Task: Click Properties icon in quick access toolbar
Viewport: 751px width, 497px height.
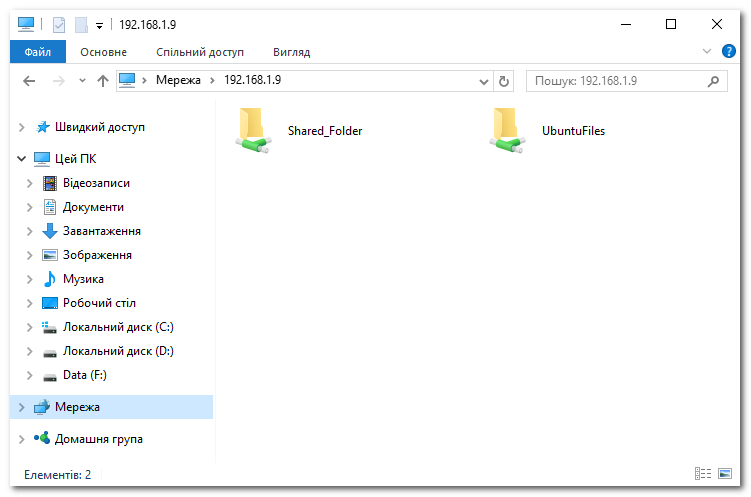Action: 59,24
